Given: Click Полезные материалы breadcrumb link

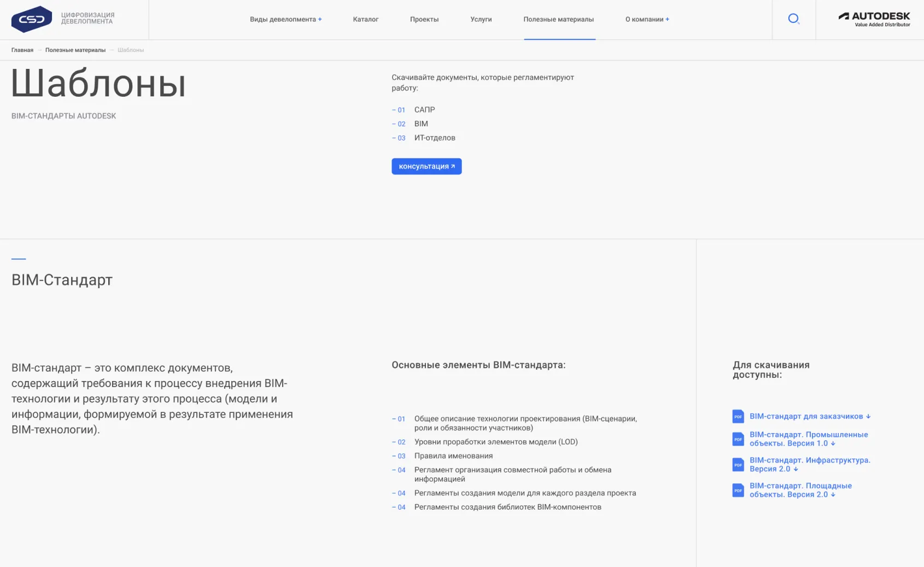Looking at the screenshot, I should point(75,50).
